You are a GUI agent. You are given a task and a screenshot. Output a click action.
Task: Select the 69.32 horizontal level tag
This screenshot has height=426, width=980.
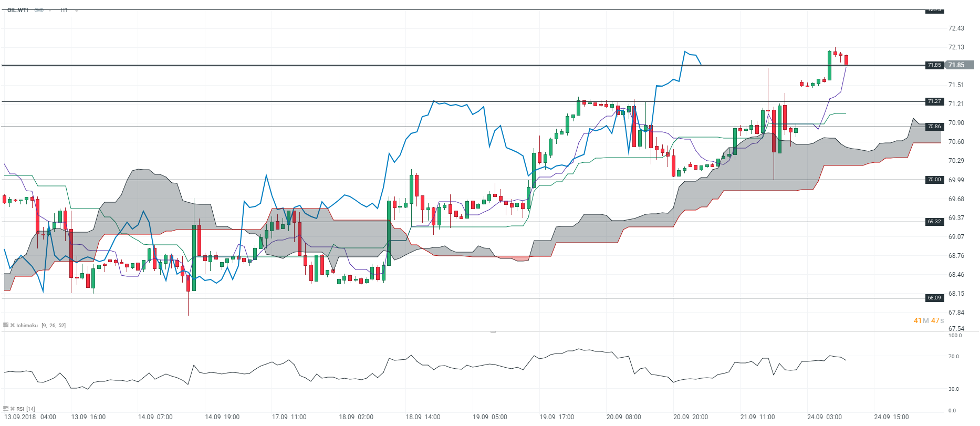[934, 222]
